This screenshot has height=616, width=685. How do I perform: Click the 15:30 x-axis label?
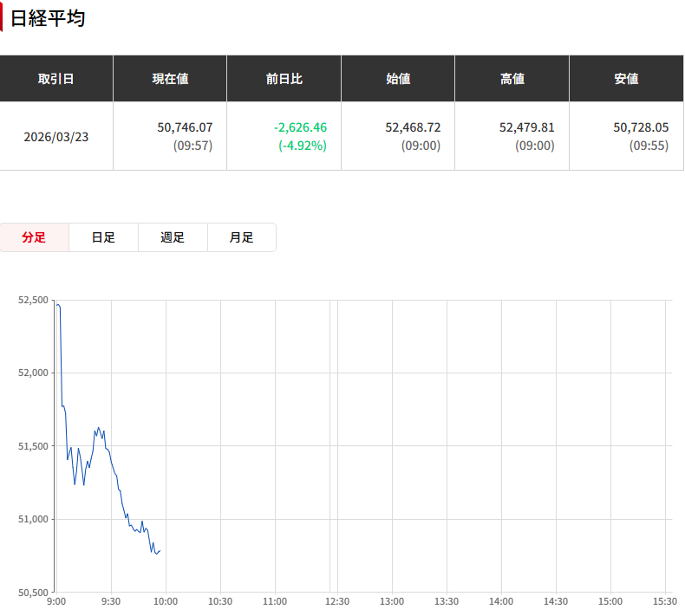665,601
